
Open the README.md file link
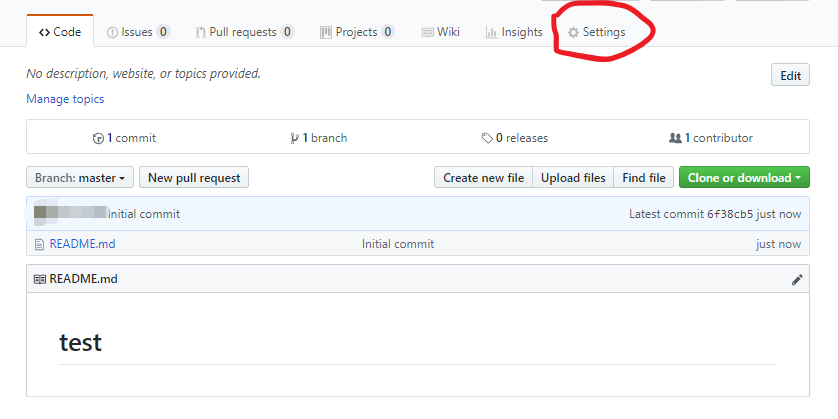coord(82,244)
